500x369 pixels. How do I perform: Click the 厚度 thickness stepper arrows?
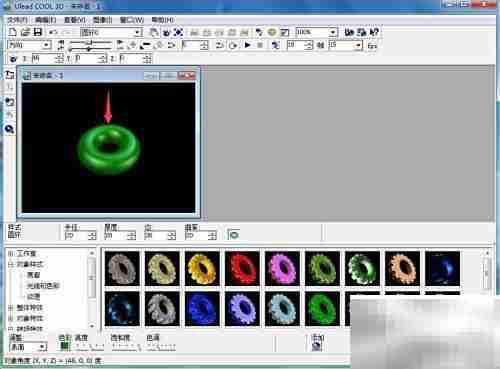coord(132,236)
